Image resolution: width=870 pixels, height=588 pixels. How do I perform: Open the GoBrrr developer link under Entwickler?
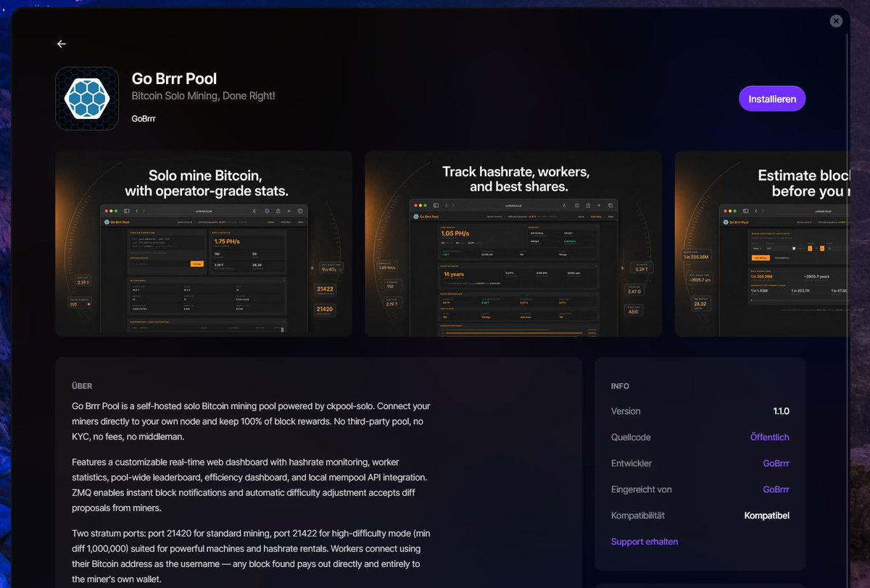click(776, 463)
